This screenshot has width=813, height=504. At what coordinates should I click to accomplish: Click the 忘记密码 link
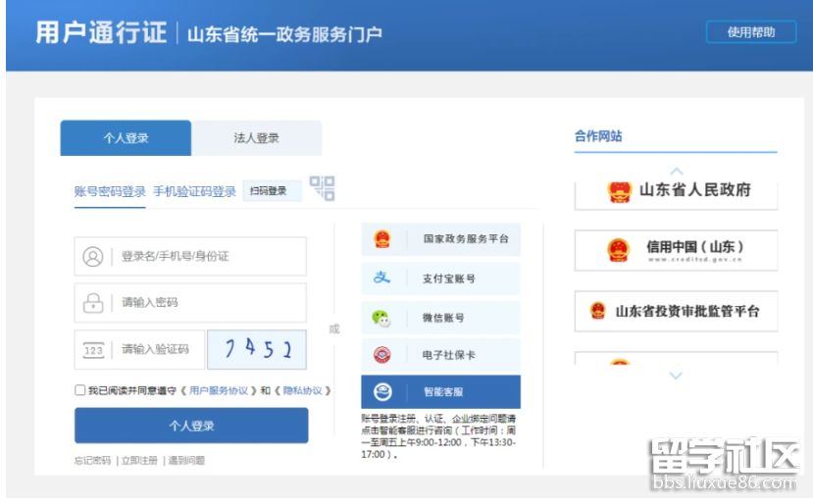tap(92, 460)
